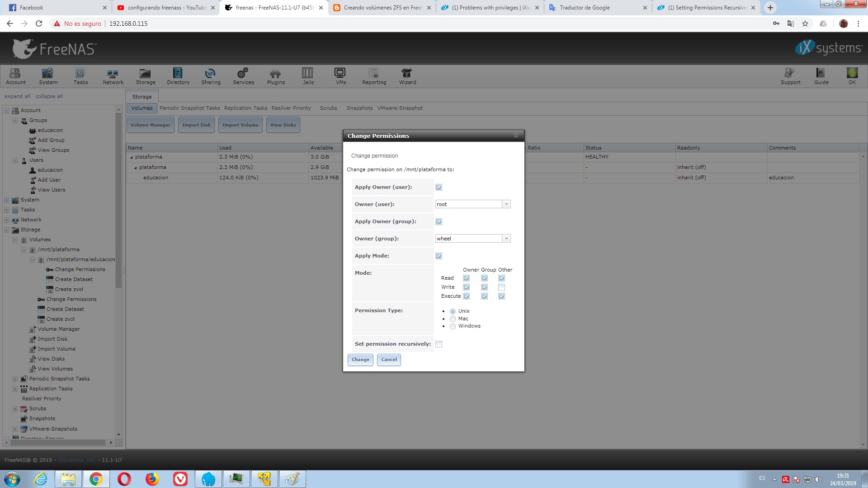Launch Internet Explorer from taskbar
868x488 pixels.
point(41,479)
